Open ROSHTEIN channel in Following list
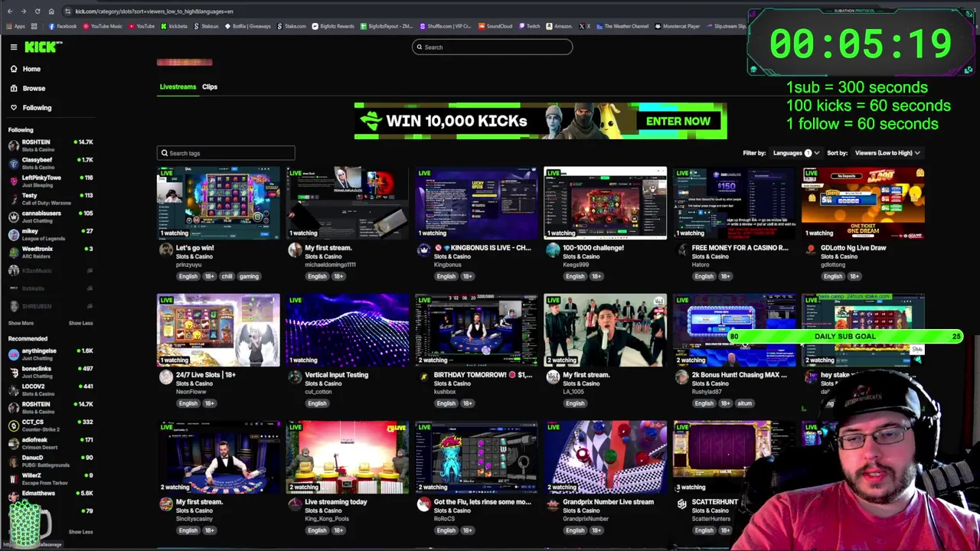 (x=51, y=145)
